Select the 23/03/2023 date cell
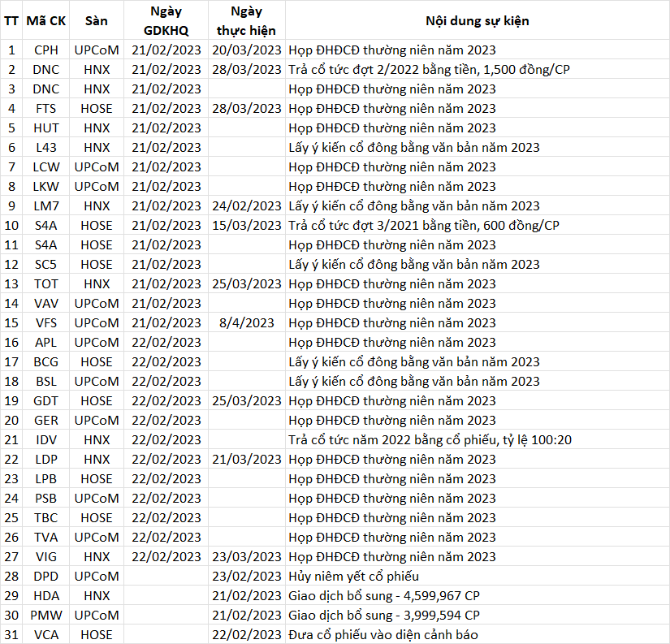Image resolution: width=670 pixels, height=644 pixels. [247, 557]
